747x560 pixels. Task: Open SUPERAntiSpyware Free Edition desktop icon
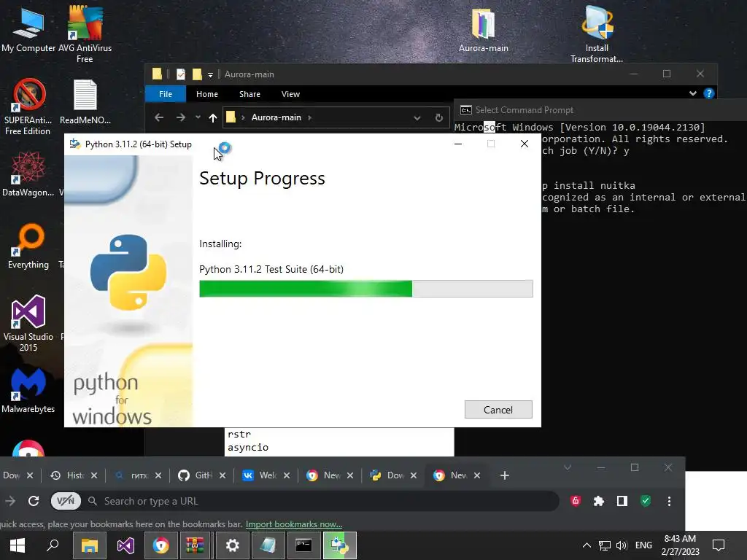tap(28, 106)
